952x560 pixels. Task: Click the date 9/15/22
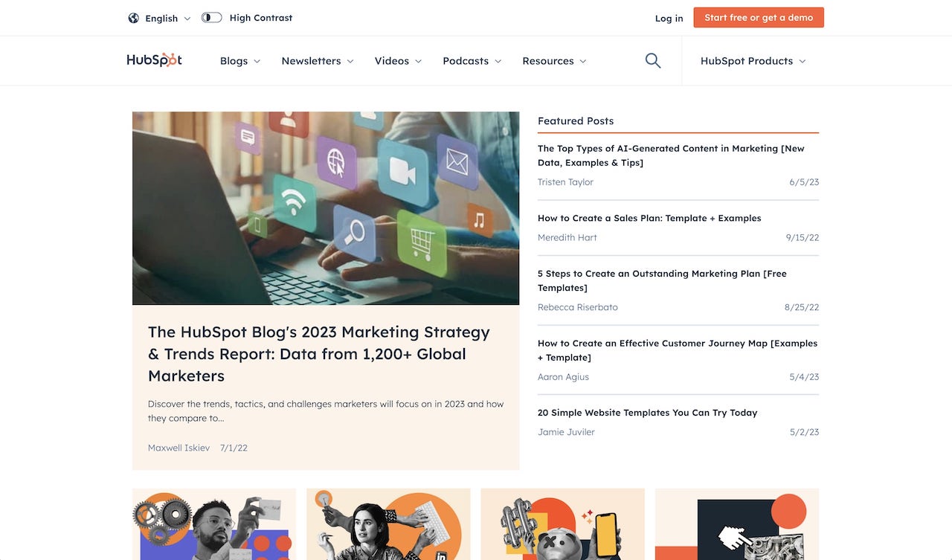pos(802,237)
